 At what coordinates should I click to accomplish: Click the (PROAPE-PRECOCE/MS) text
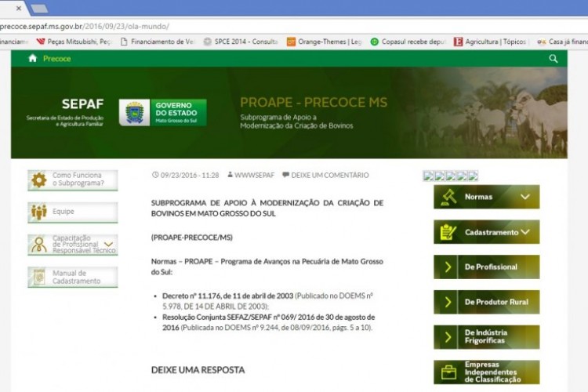point(191,238)
